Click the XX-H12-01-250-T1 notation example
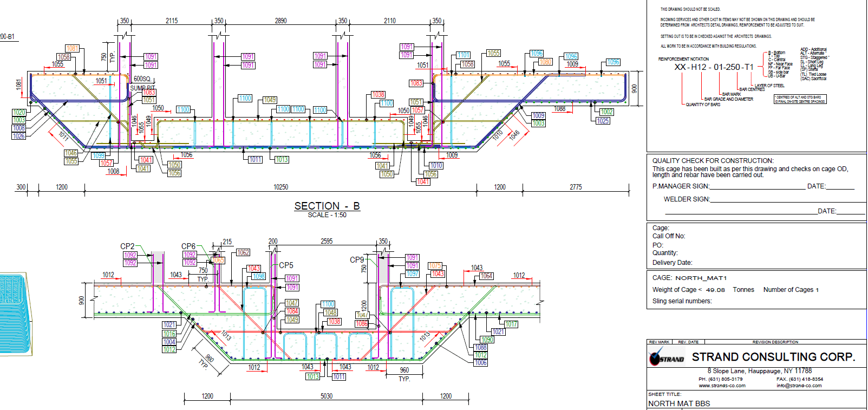 pyautogui.click(x=714, y=67)
